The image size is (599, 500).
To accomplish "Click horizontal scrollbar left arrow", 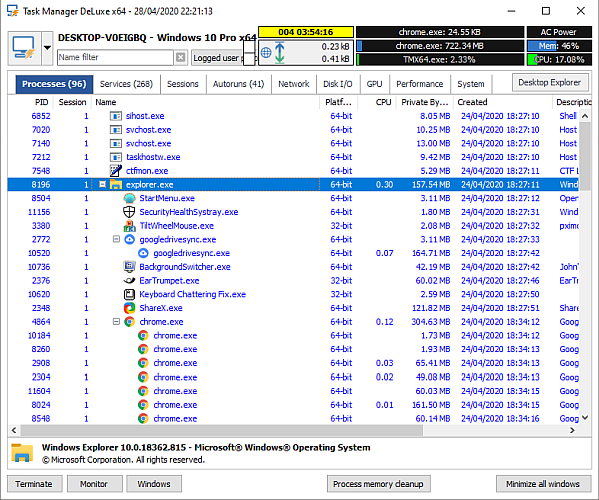I will pyautogui.click(x=14, y=430).
